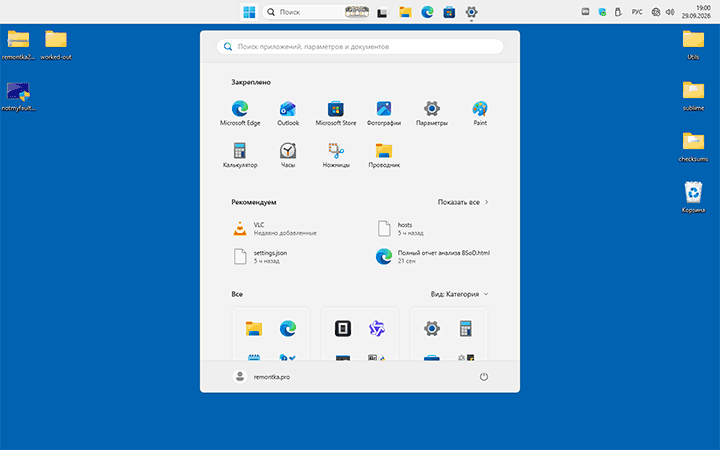Expand the Вид: Категория dropdown
The height and width of the screenshot is (450, 720).
pos(459,294)
